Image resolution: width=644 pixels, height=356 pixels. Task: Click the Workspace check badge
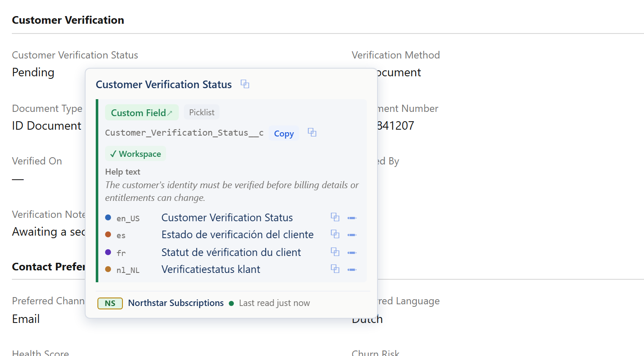[136, 154]
